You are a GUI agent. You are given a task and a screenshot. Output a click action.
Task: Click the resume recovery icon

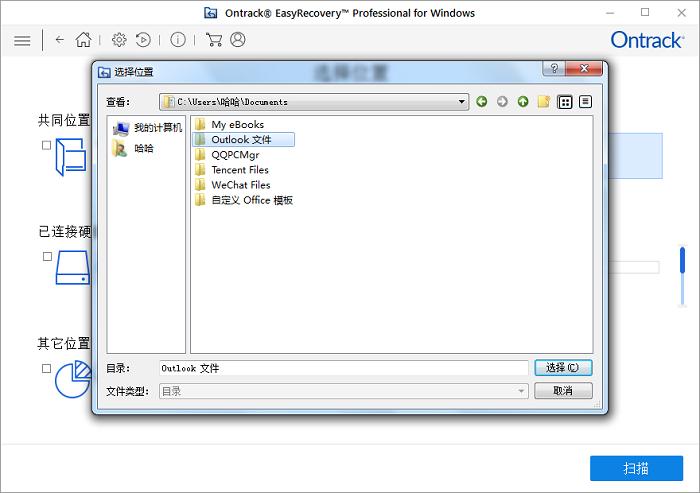[143, 40]
